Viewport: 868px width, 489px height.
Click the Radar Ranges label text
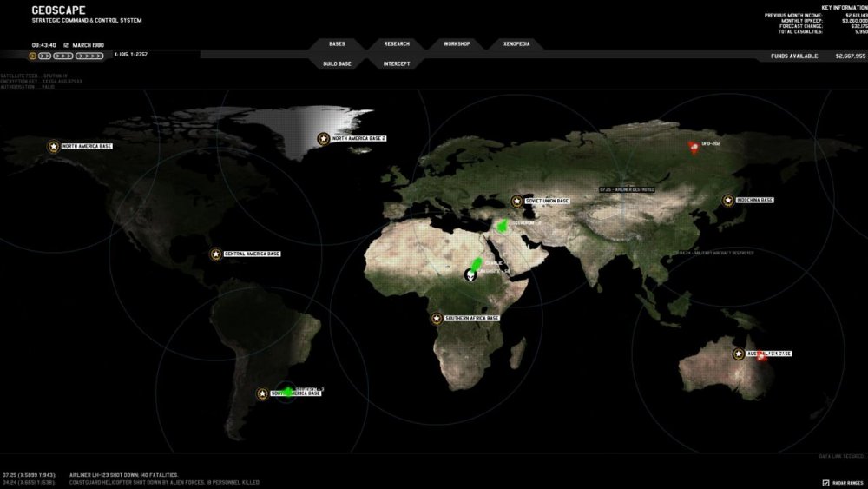pyautogui.click(x=847, y=484)
